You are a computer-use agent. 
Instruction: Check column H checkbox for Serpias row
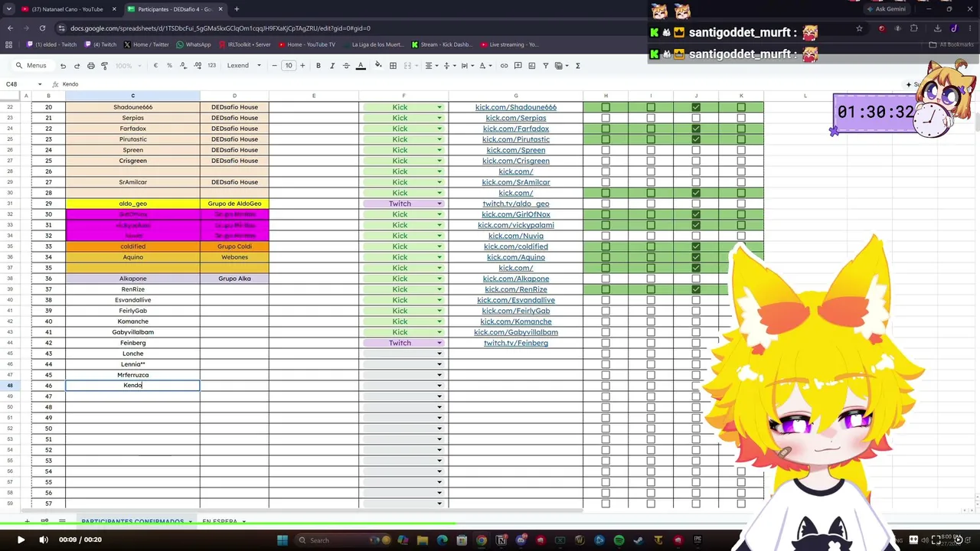(606, 118)
